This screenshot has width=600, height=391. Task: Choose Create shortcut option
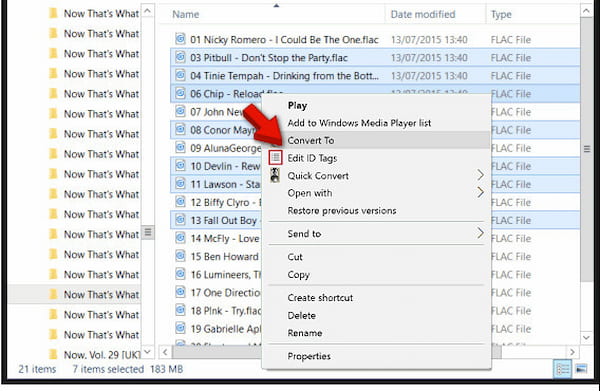[320, 298]
